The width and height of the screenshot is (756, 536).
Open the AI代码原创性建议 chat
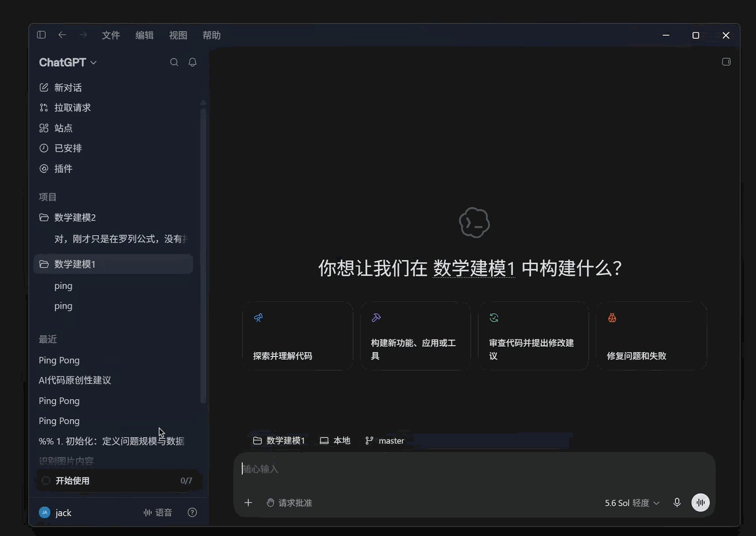[113, 380]
